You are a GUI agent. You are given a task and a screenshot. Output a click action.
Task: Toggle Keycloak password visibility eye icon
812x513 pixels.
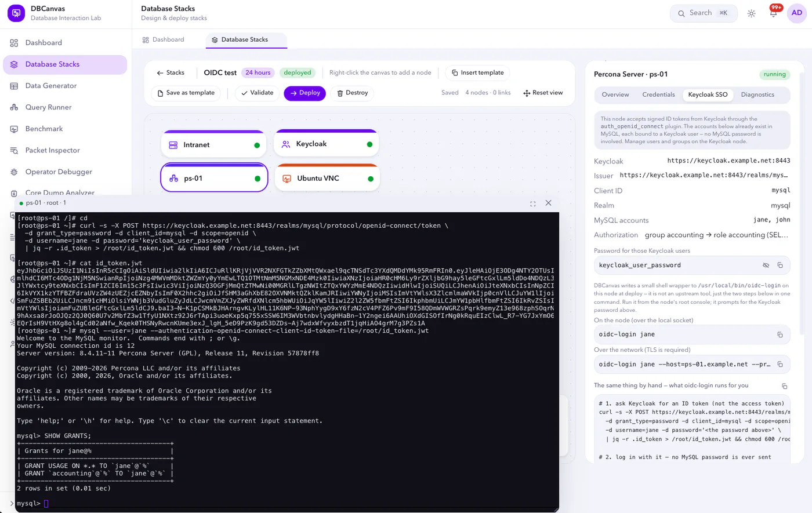point(766,265)
